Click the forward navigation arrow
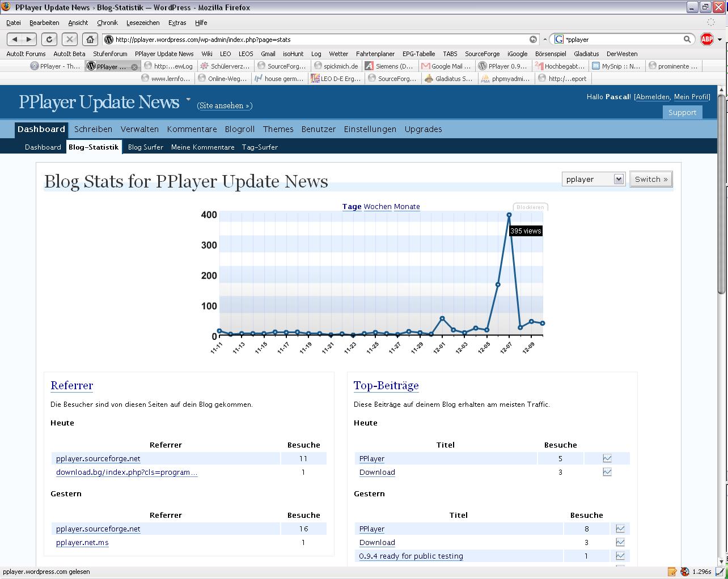 click(29, 39)
